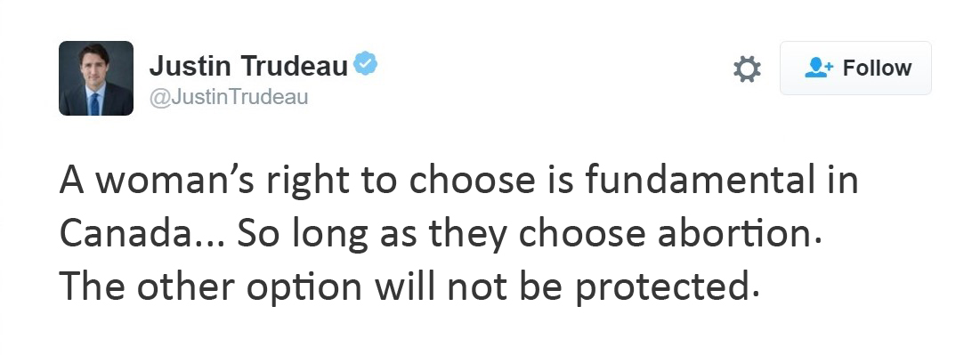This screenshot has height=355, width=980.
Task: Click the word "woman's" in the tweet
Action: 174,182
